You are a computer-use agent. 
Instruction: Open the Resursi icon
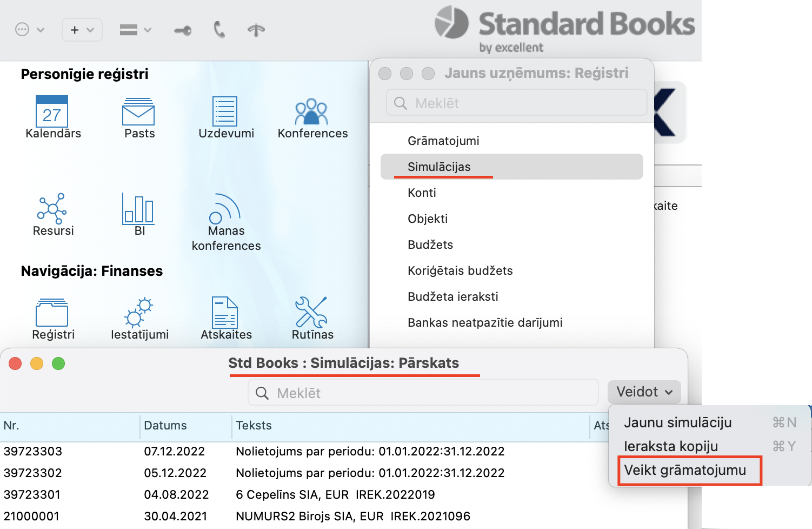(52, 209)
